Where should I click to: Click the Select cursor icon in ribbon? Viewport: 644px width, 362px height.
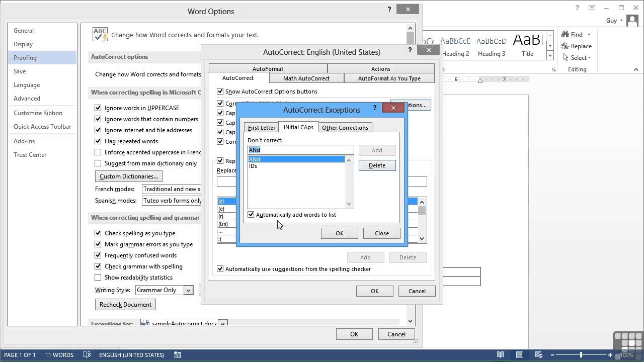click(x=566, y=57)
